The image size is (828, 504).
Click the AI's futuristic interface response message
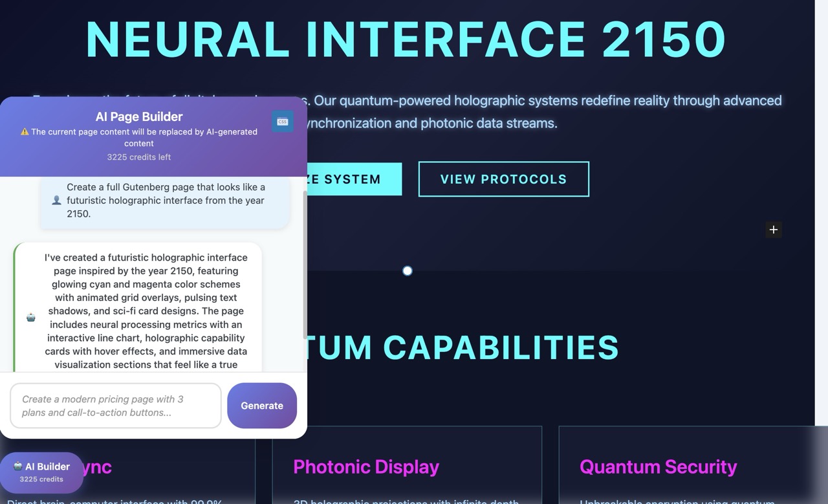pyautogui.click(x=146, y=311)
